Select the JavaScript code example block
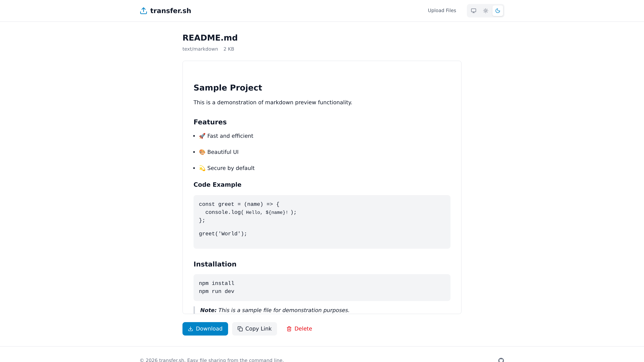 pyautogui.click(x=322, y=222)
